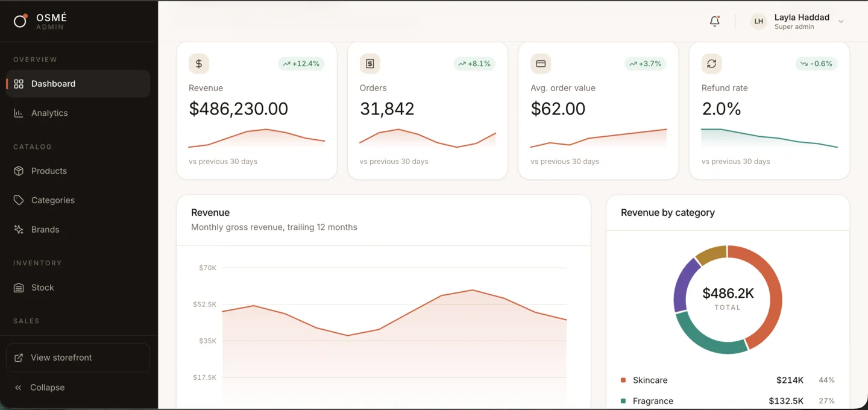Click the Orders card receipt icon

370,63
